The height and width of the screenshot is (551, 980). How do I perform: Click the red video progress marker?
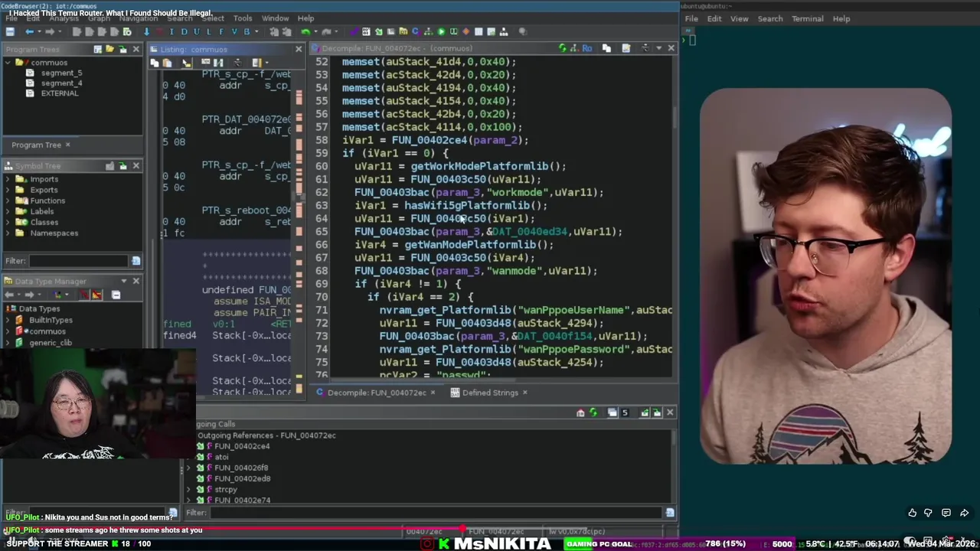[x=462, y=528]
